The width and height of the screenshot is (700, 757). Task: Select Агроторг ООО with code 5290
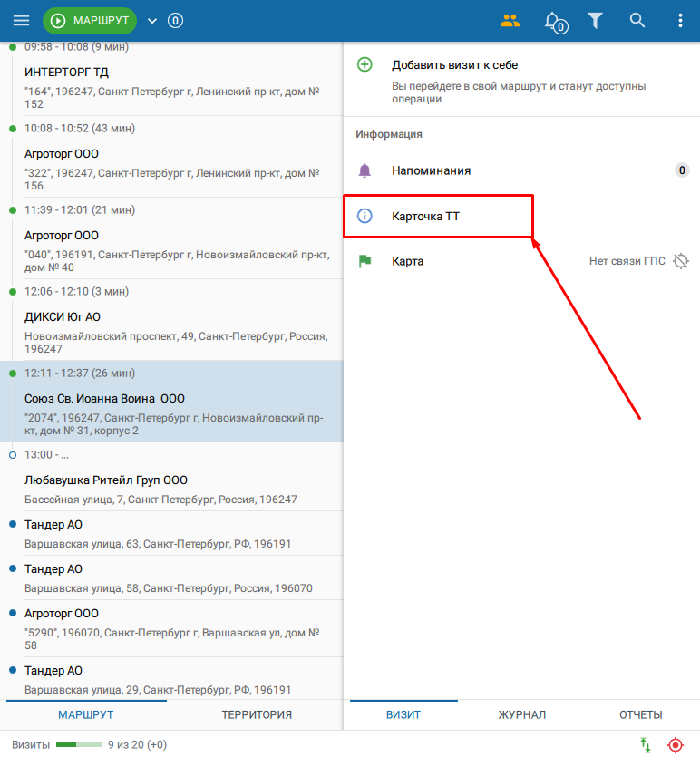171,628
